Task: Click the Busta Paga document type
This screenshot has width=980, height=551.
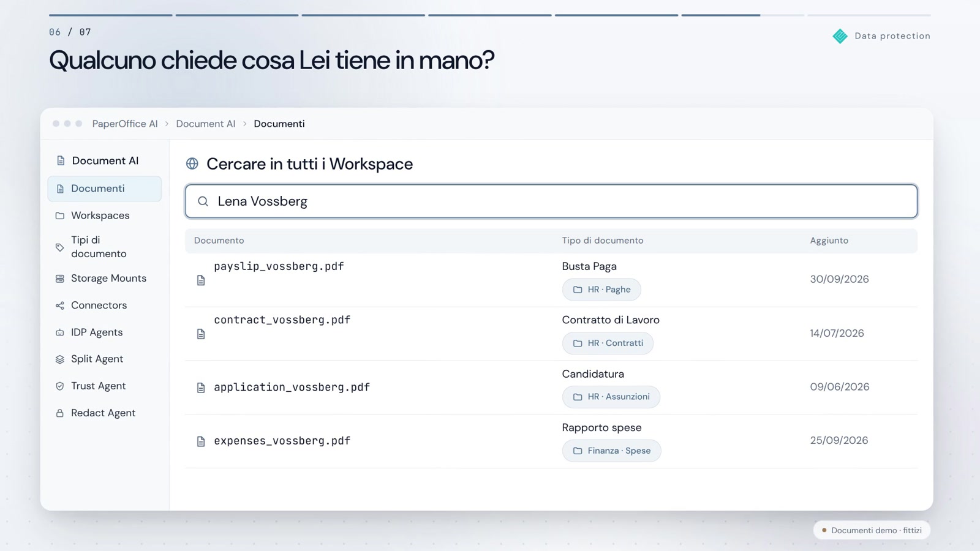Action: pos(589,266)
